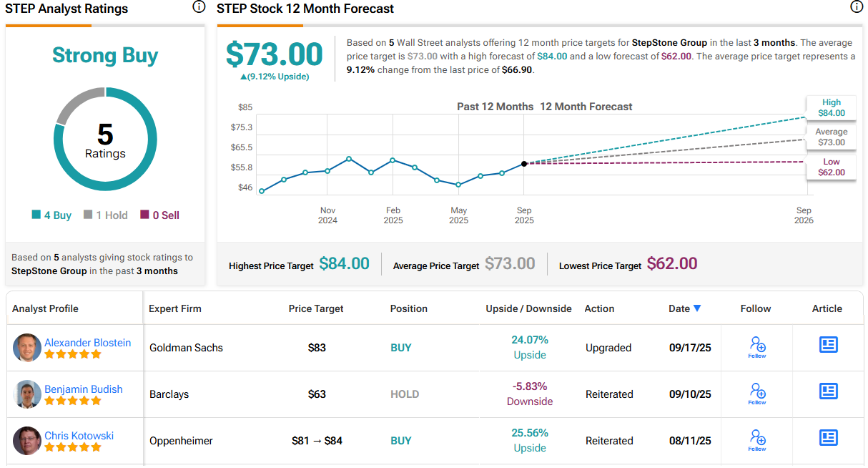Open article icon for Goldman Sachs row

tap(828, 345)
